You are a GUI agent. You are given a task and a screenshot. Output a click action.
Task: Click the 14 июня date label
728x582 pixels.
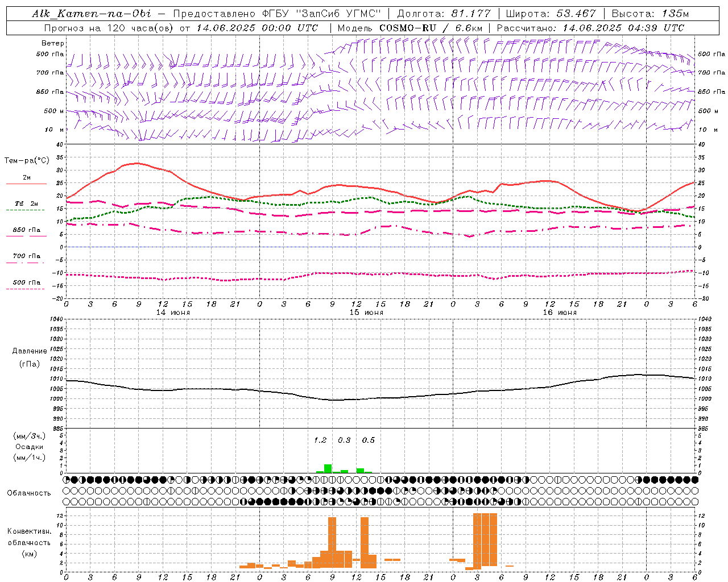tap(172, 312)
